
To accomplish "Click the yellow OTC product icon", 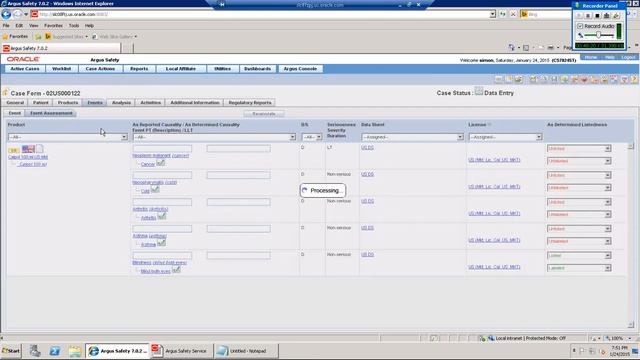I will 13,150.
